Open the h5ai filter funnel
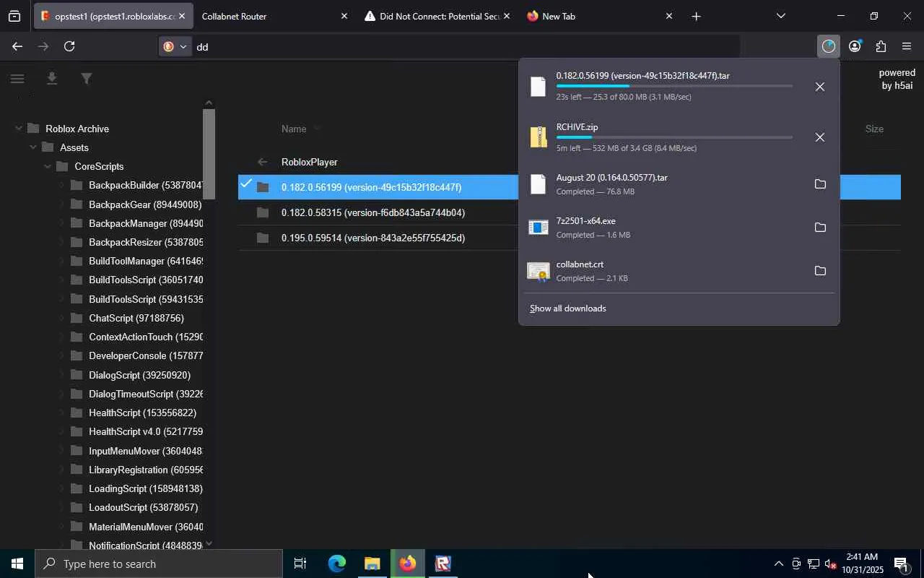The height and width of the screenshot is (578, 924). [x=87, y=79]
